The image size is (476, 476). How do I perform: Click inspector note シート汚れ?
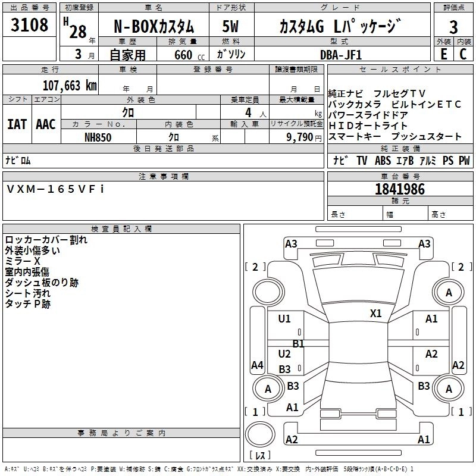(27, 293)
